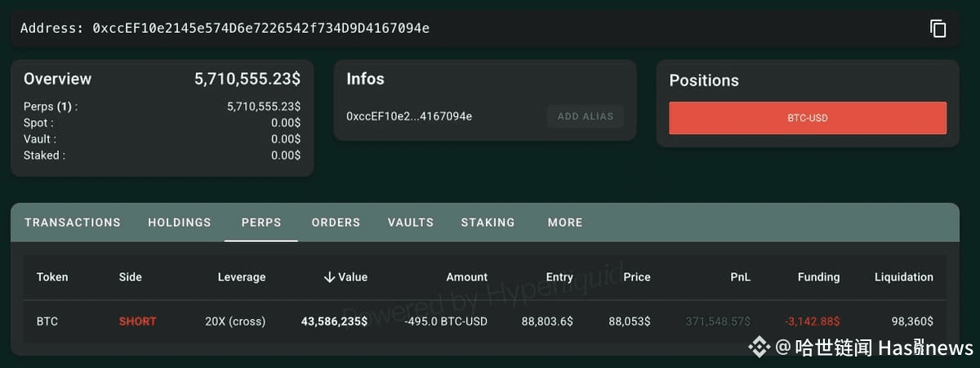Viewport: 980px width, 368px height.
Task: Click the Funding column header
Action: coord(818,277)
